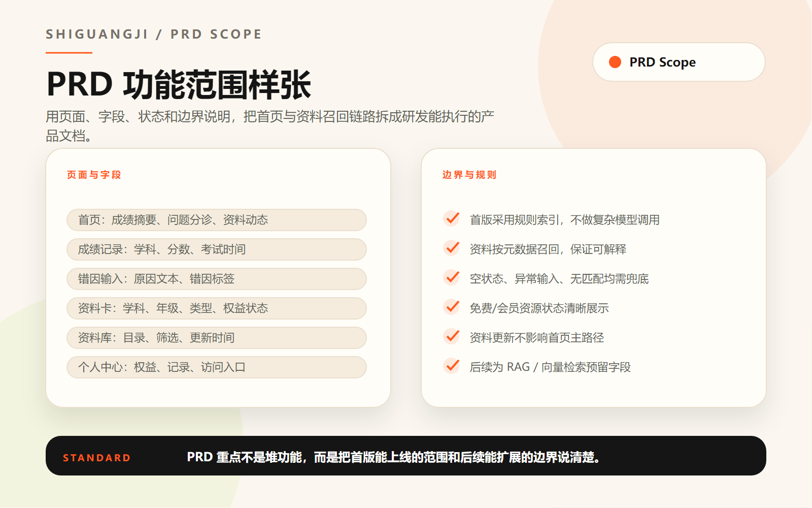Click checkmark beside 资料按元数据召回
The image size is (812, 508).
pyautogui.click(x=452, y=248)
